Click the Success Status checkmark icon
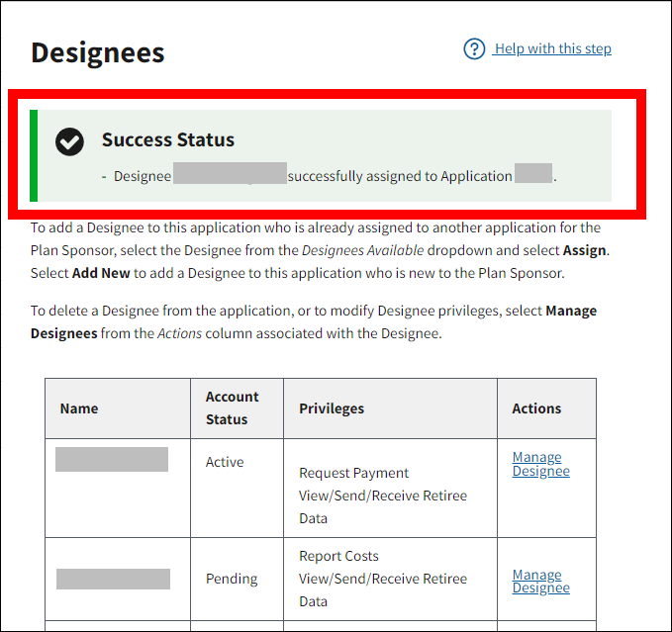 (x=69, y=141)
